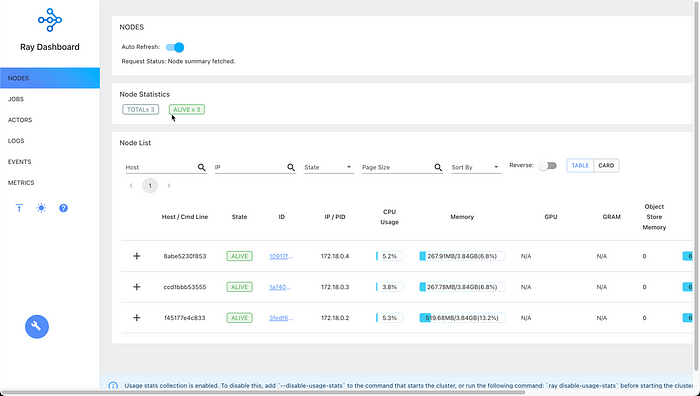Viewport: 700px width, 396px height.
Task: Expand row for host ccd1bbb53555
Action: (137, 287)
